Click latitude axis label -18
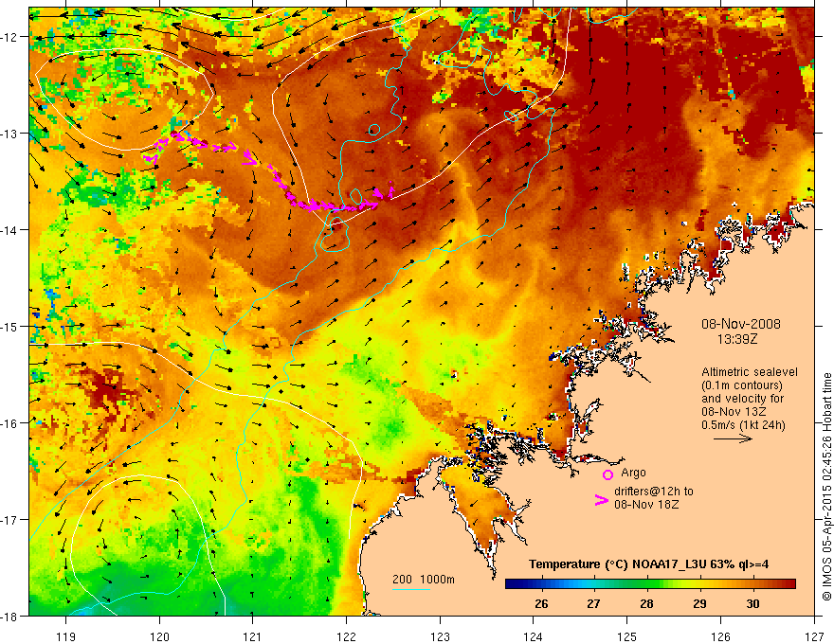834x644 pixels. click(x=9, y=616)
